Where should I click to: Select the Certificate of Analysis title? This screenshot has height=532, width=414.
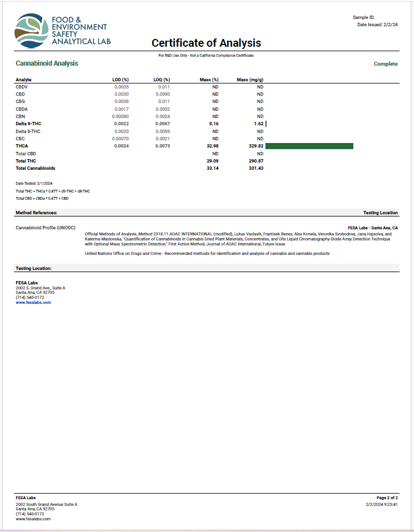coord(206,43)
